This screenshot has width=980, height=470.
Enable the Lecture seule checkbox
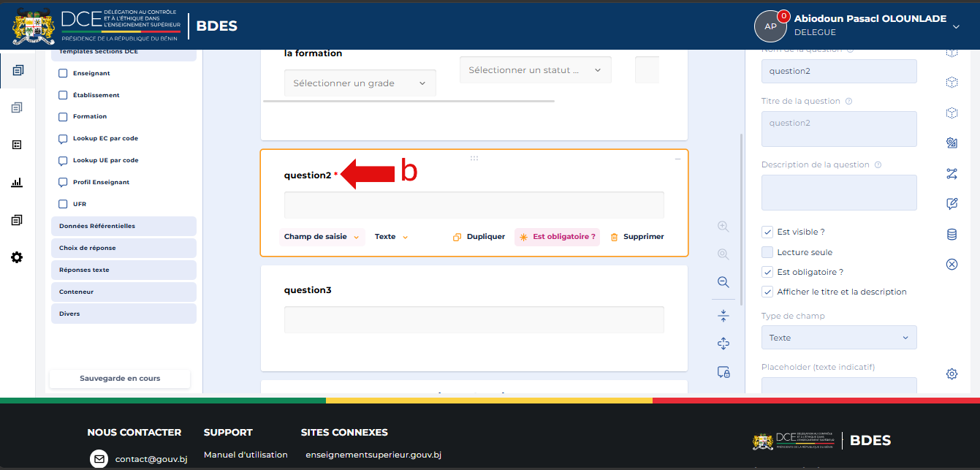767,252
